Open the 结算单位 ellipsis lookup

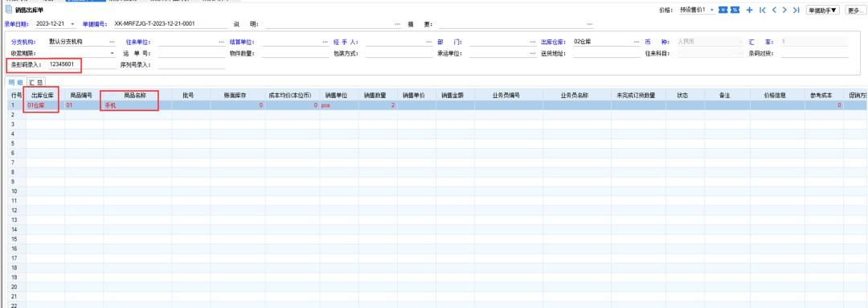325,42
